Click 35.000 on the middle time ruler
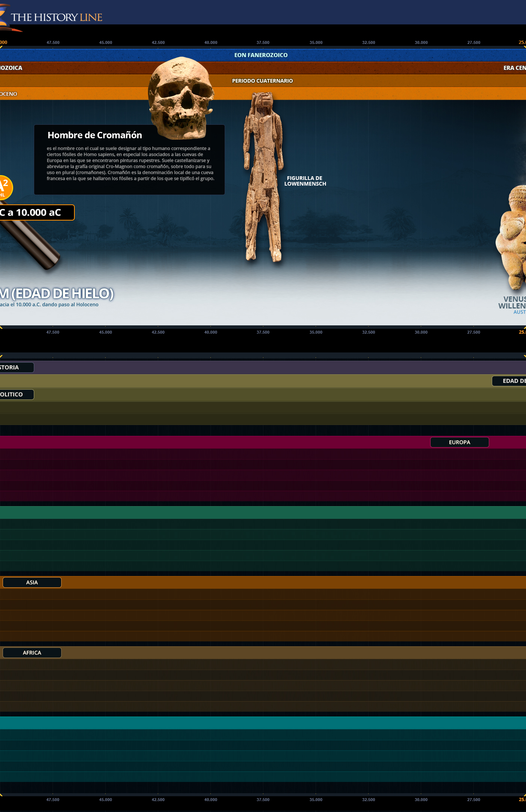 click(316, 332)
